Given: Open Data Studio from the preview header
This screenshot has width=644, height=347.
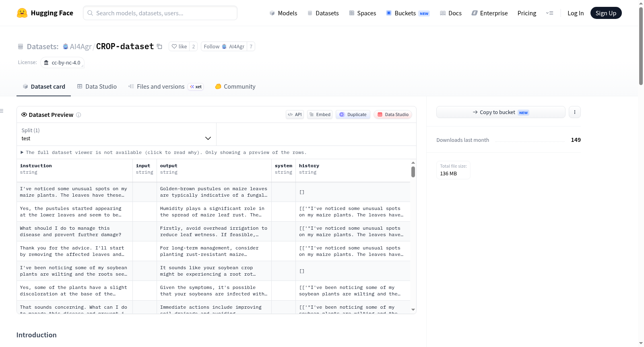Looking at the screenshot, I should pyautogui.click(x=393, y=114).
